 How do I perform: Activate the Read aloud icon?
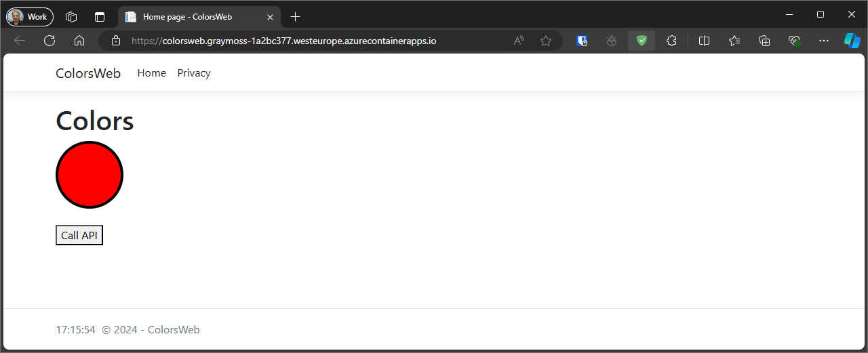[x=519, y=41]
